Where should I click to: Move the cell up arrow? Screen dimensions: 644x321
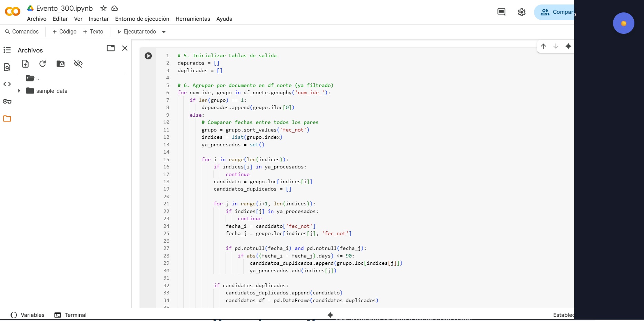[543, 46]
